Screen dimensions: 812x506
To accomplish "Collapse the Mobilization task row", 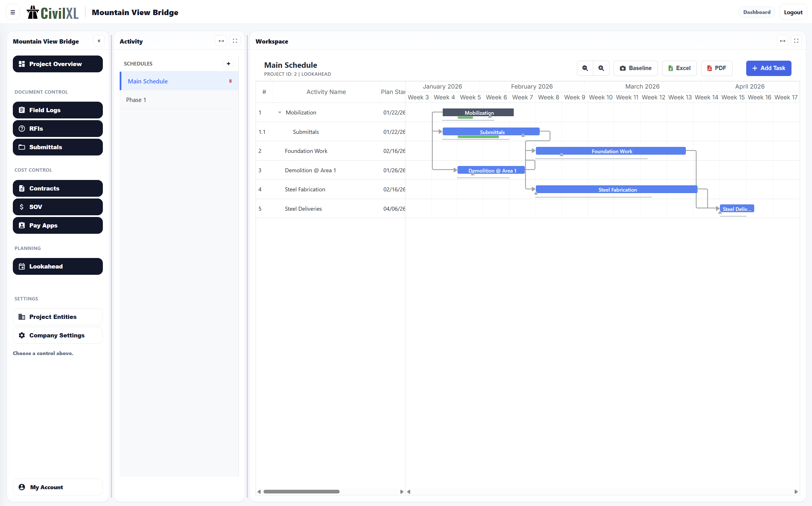I will (279, 112).
